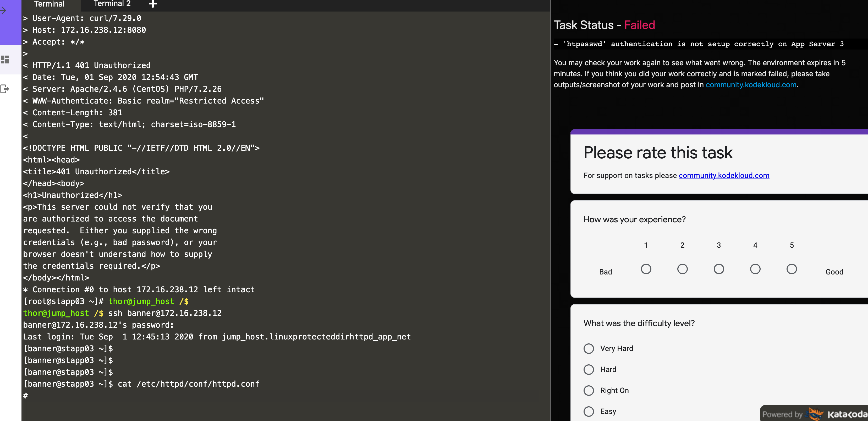Rate experience as 5

791,269
